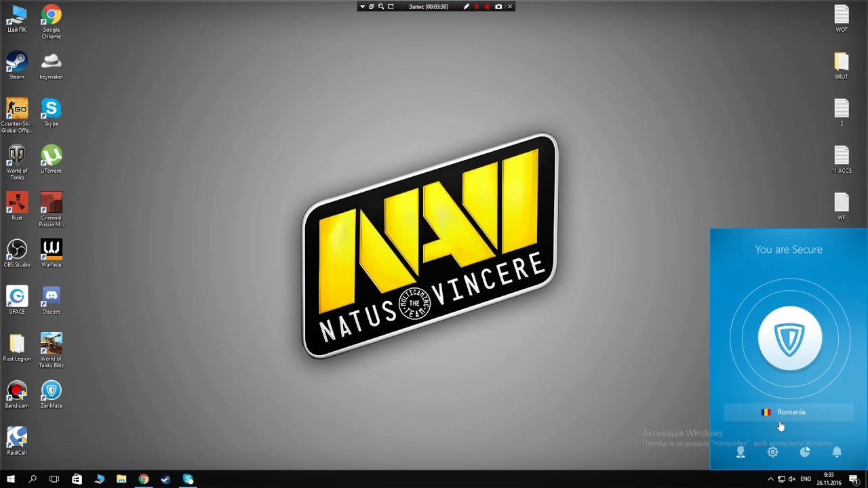
Task: Select the file named 2 on desktop
Action: pos(842,113)
